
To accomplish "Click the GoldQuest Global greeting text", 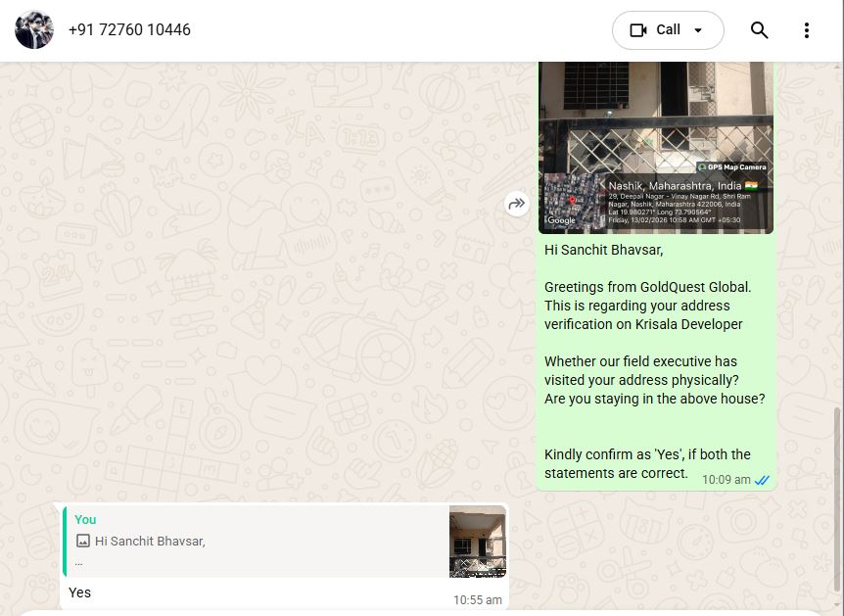I will [x=647, y=287].
